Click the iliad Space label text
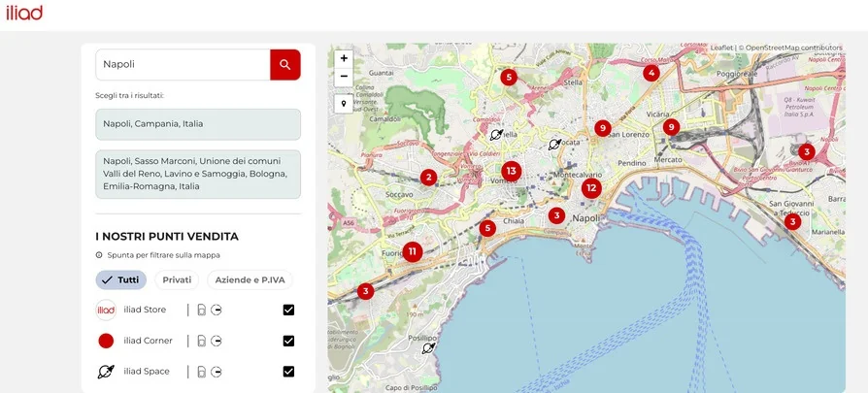Viewport: 868px width, 393px height. (x=147, y=372)
